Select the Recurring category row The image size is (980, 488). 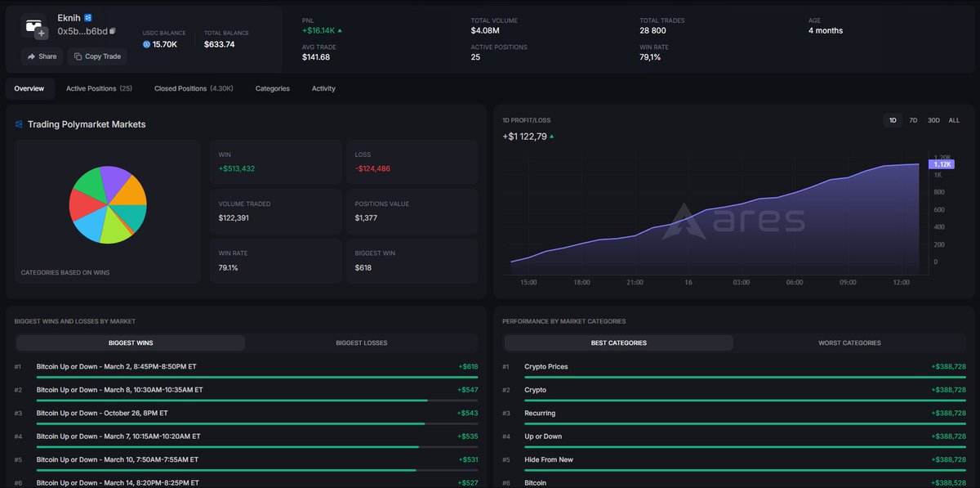click(734, 415)
